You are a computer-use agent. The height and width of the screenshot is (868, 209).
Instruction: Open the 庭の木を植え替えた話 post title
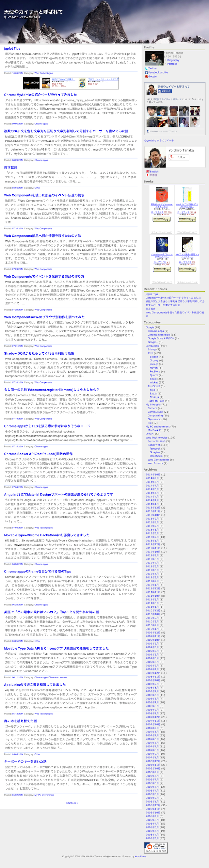20,721
